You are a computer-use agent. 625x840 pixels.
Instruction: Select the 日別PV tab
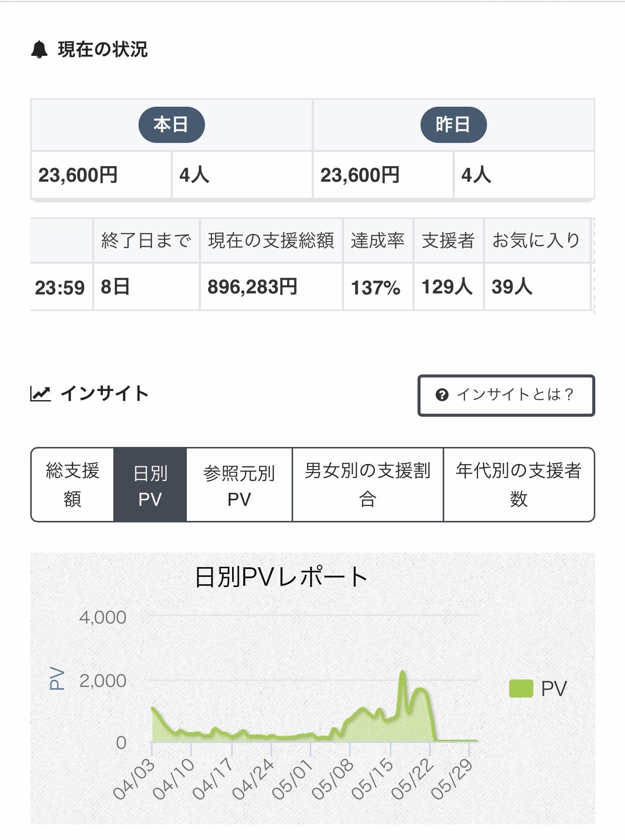point(150,485)
